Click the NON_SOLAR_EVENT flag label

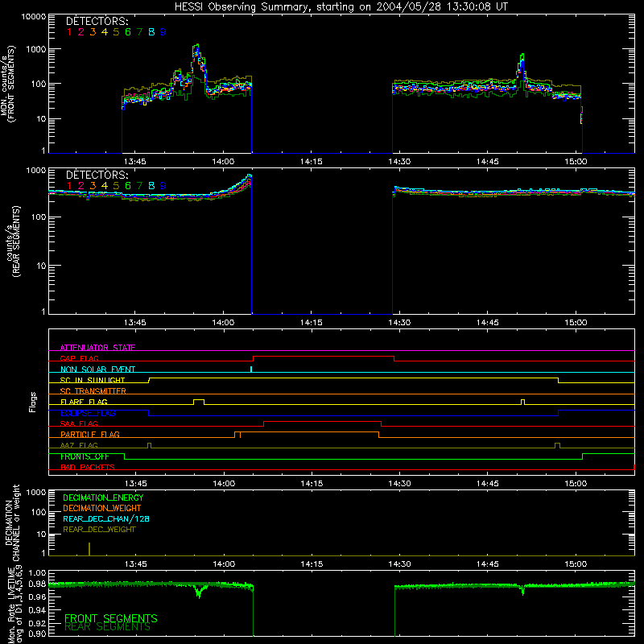pos(97,369)
